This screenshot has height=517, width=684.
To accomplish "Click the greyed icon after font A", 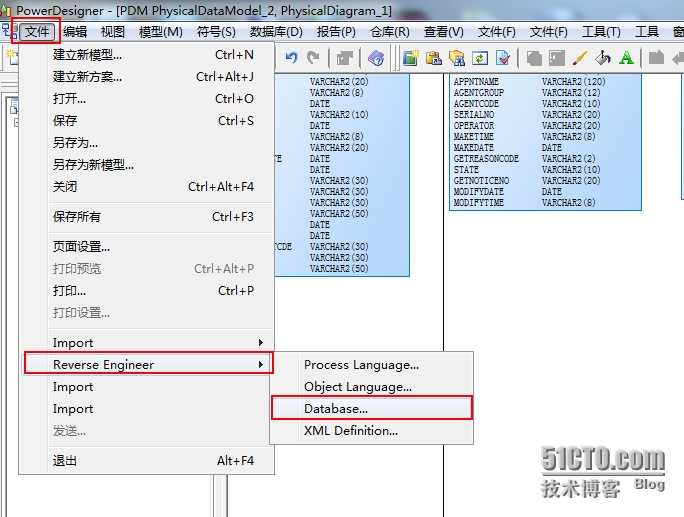I will pyautogui.click(x=656, y=58).
